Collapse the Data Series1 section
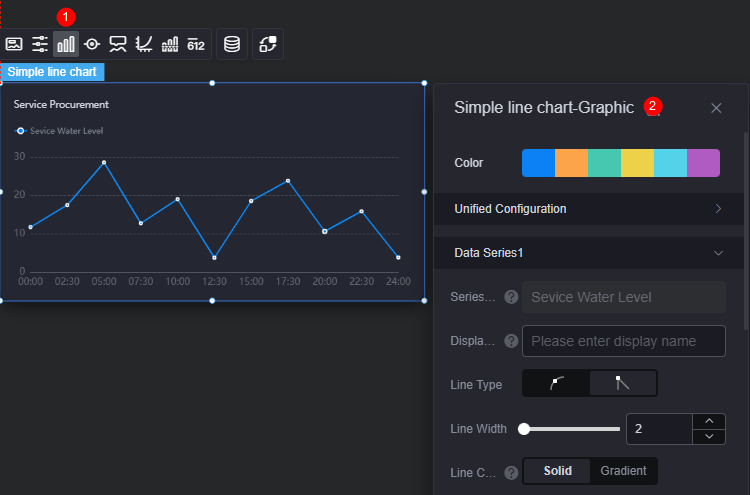Viewport: 750px width, 495px height. click(x=589, y=253)
